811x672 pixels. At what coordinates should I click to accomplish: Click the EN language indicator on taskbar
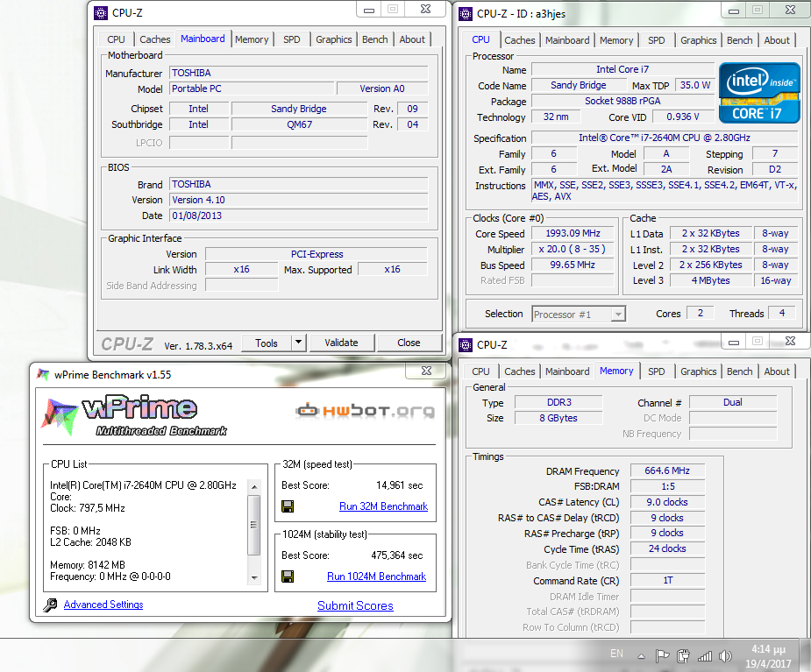616,654
